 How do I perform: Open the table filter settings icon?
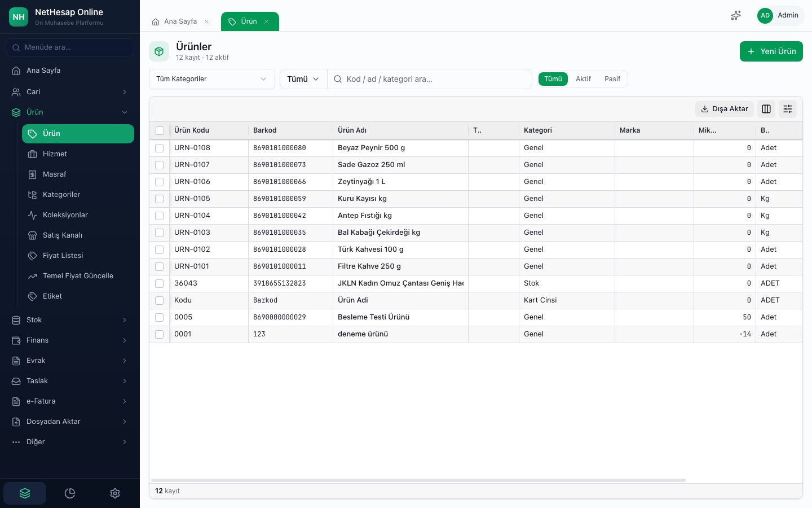point(788,109)
